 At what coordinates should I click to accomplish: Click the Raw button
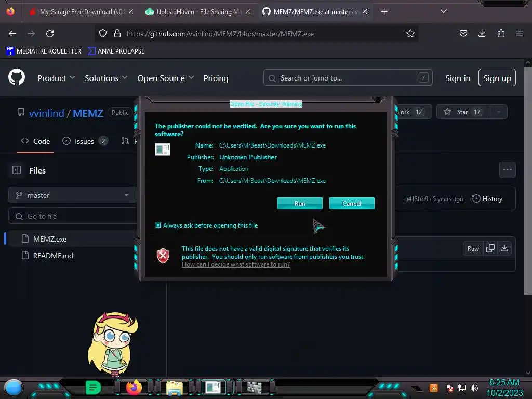tap(473, 249)
